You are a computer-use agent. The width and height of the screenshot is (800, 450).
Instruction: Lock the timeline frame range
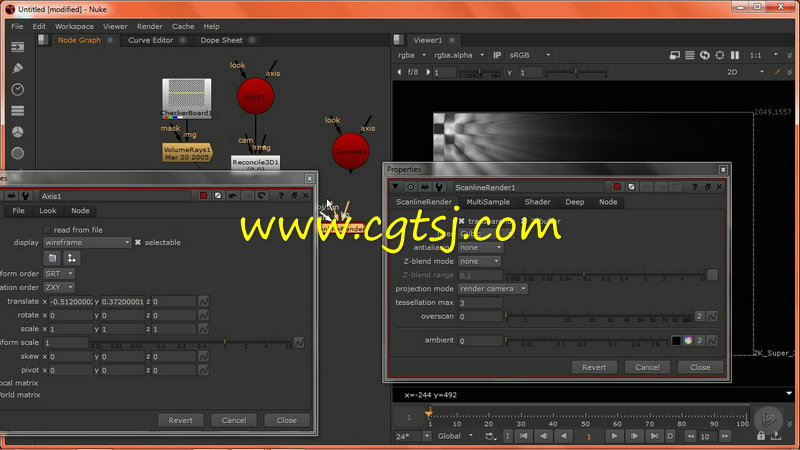(x=761, y=436)
